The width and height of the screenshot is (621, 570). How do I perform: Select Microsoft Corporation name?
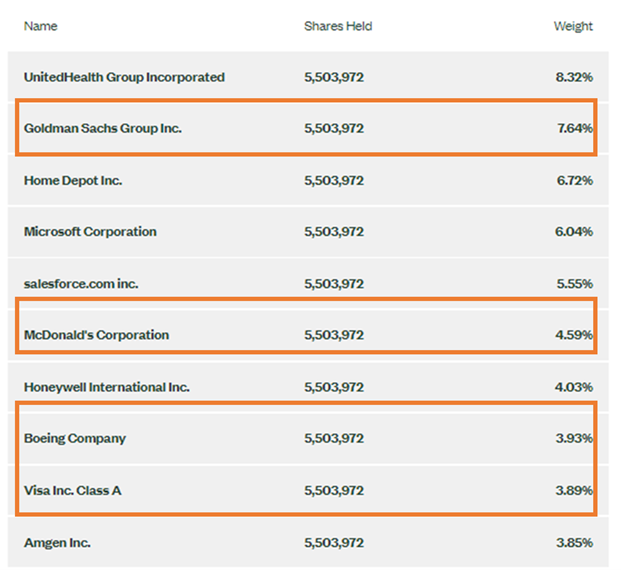[x=90, y=232]
